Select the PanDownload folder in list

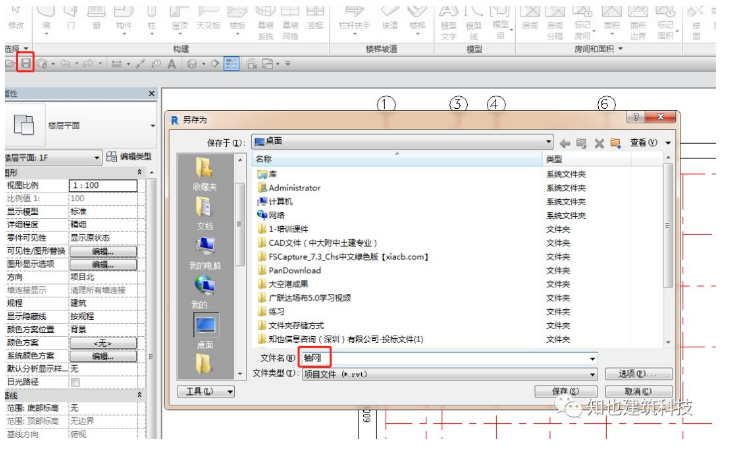[x=289, y=270]
